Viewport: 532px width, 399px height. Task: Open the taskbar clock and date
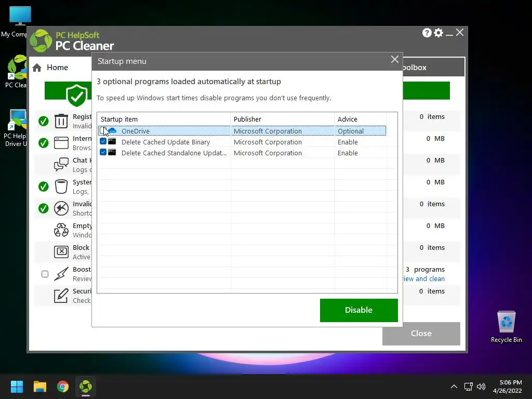click(x=507, y=387)
